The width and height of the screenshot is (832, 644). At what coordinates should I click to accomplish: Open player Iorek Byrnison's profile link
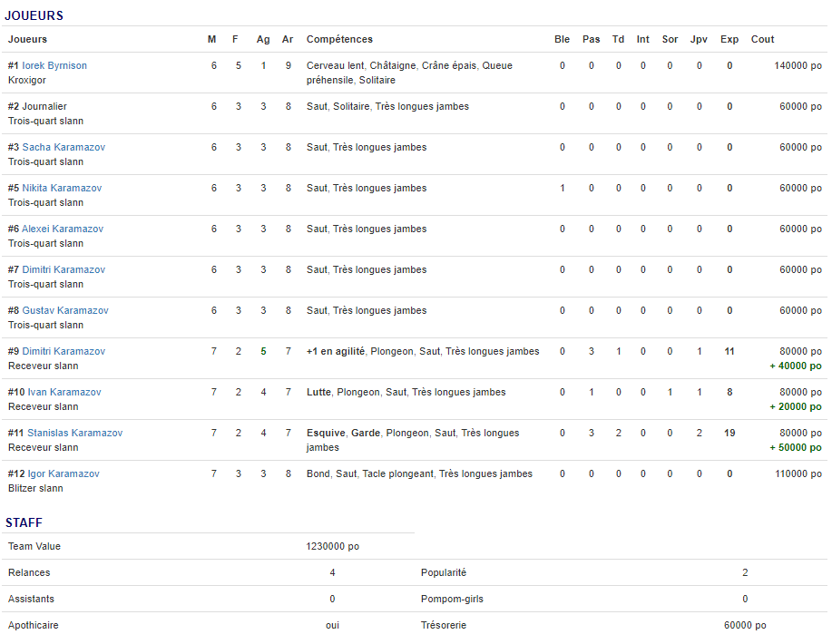coord(54,65)
